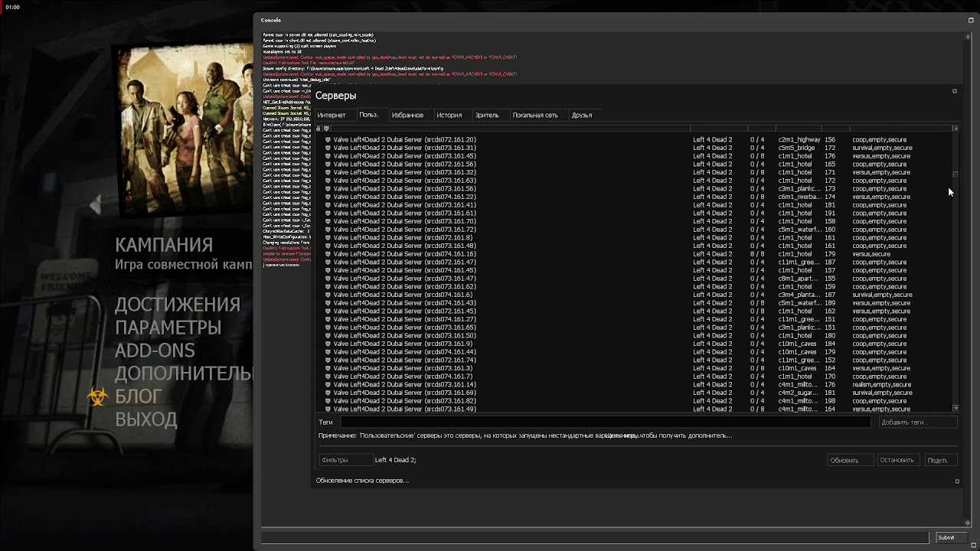
Task: Select server row srcds074.161.6
Action: pyautogui.click(x=635, y=295)
